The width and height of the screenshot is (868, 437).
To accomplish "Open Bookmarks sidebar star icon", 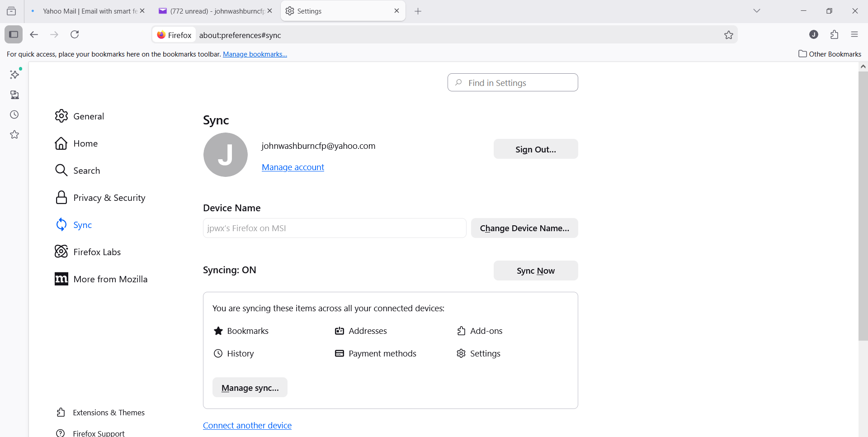I will pos(14,135).
